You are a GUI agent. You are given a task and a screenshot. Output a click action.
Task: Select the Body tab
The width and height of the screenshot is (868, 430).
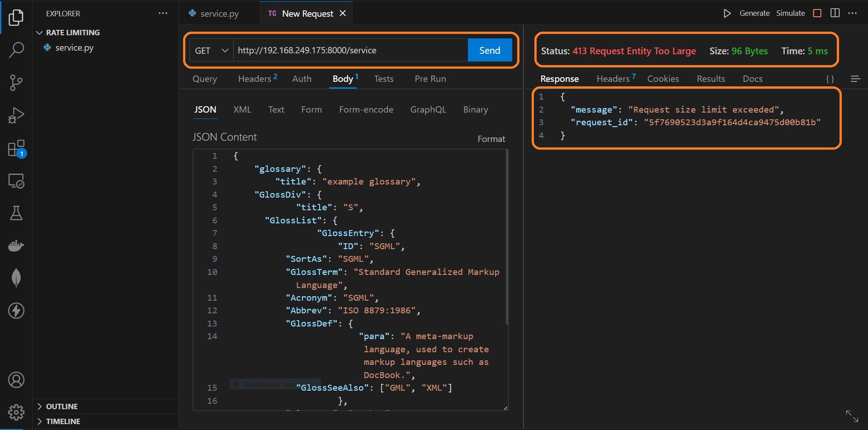pyautogui.click(x=345, y=79)
